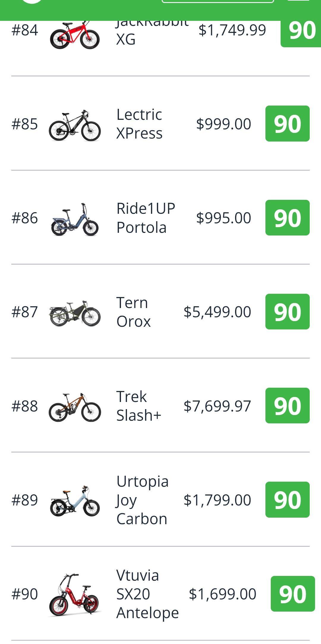Screen dimensions: 321x644
Task: Tap the search box in the green header
Action: pos(217,1)
